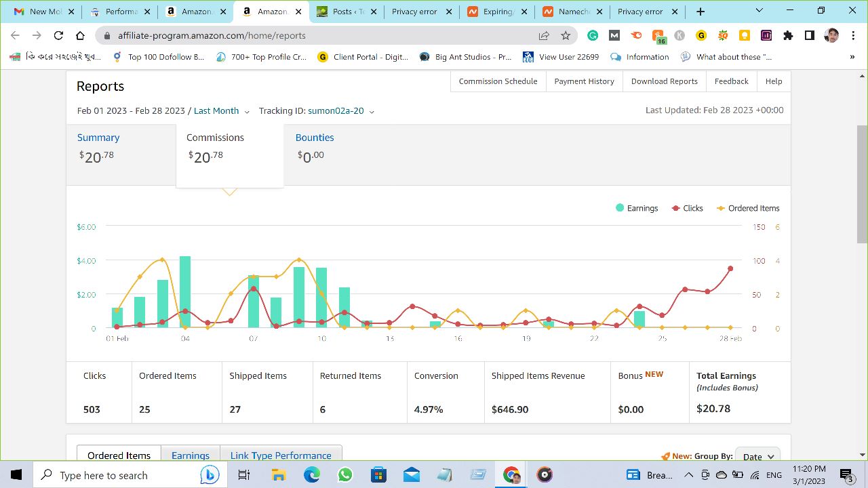Viewport: 868px width, 488px height.
Task: Click the Clicks data point on 28 Feb
Action: 730,268
